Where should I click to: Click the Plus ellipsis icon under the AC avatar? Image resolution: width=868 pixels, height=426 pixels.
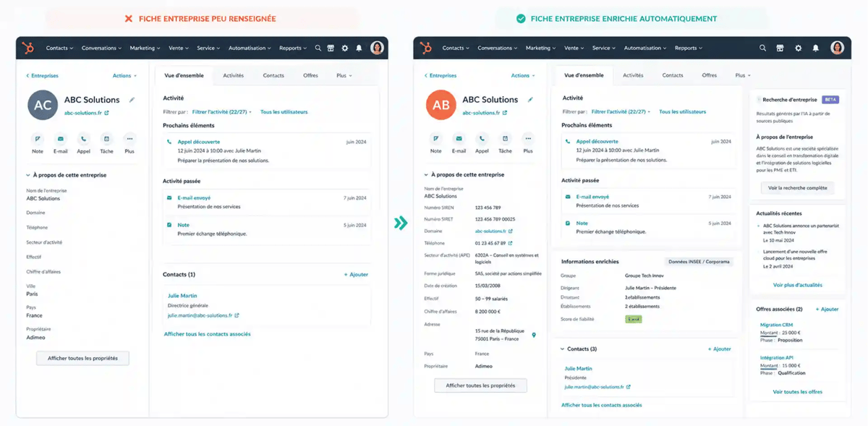point(129,139)
